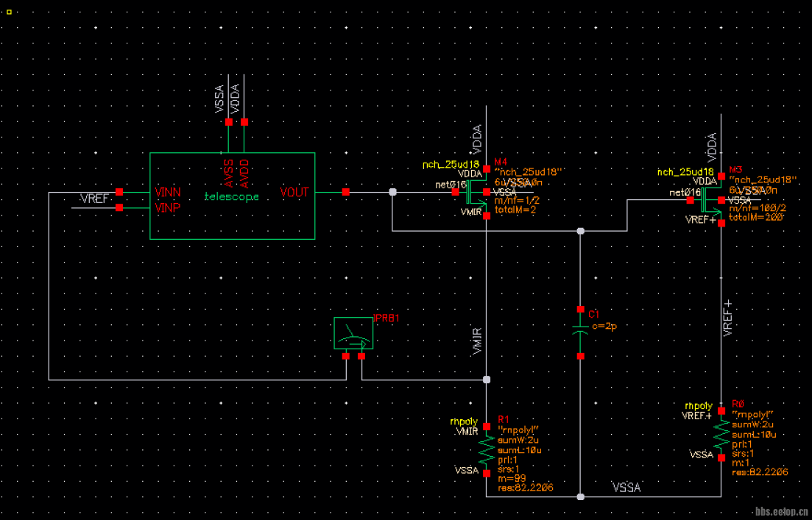This screenshot has height=520, width=812.
Task: Click the wire junction below PRB1 on VMIR
Action: click(x=486, y=380)
